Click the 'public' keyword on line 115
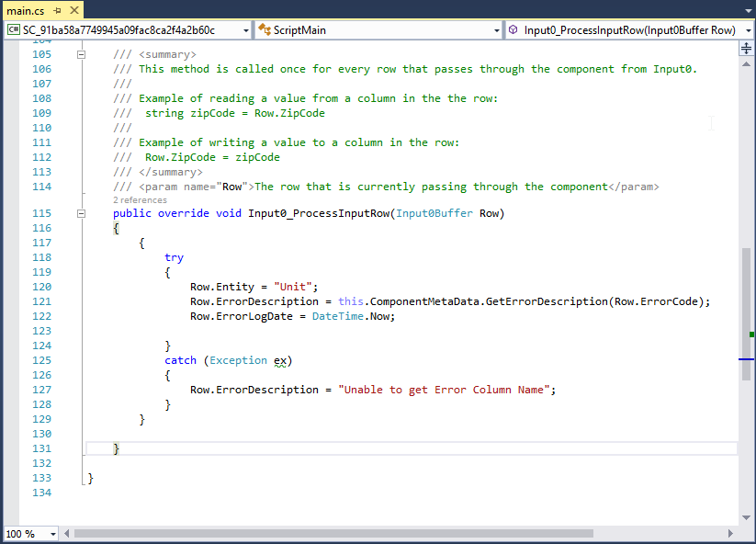This screenshot has width=756, height=544. 132,213
